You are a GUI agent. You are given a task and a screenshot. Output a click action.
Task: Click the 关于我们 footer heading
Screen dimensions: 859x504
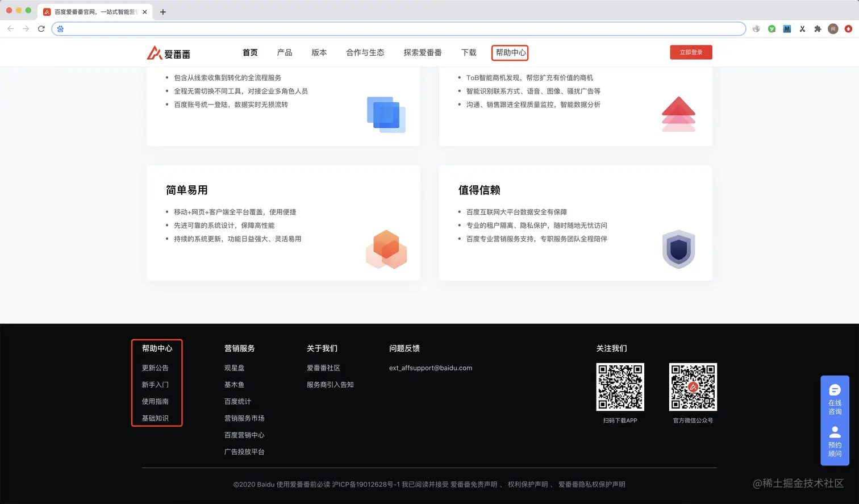pos(322,348)
